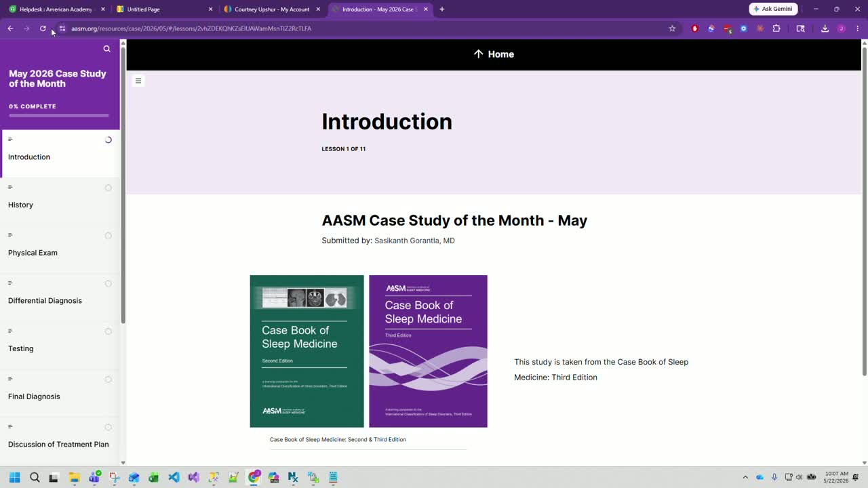Open the History lesson in the sidebar
868x488 pixels.
(60, 202)
